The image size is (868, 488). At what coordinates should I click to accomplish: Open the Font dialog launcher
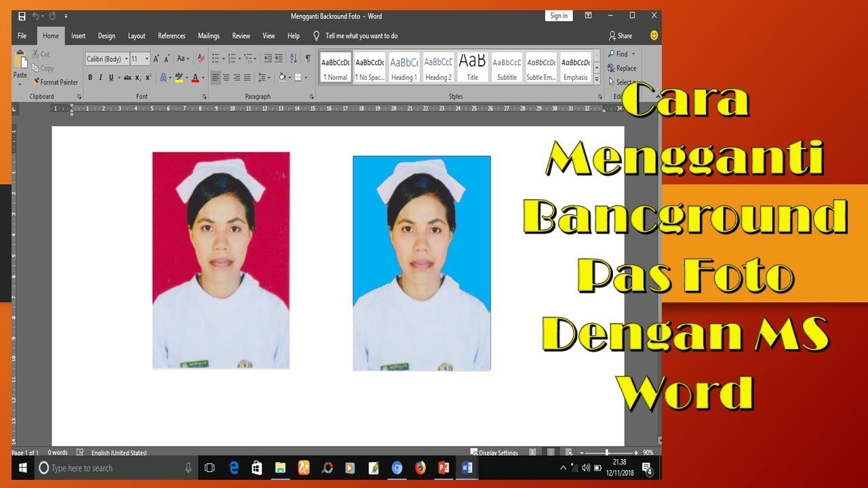(x=204, y=97)
